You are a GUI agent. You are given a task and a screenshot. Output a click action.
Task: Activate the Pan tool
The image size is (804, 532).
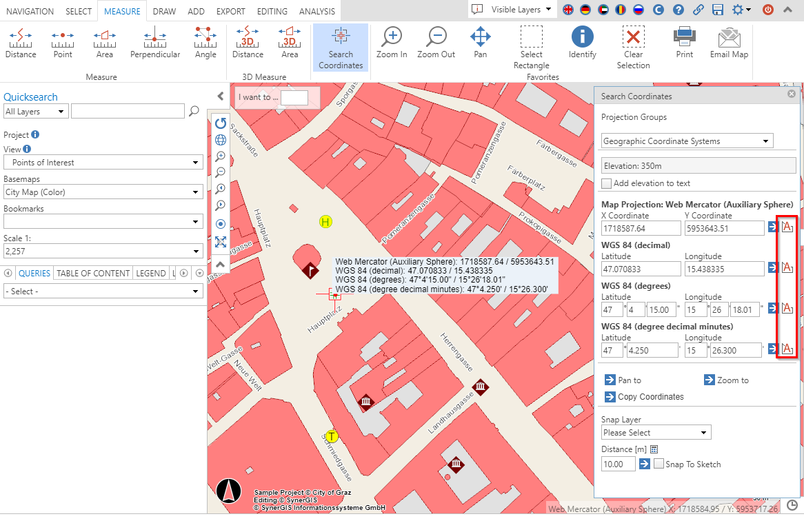click(481, 43)
